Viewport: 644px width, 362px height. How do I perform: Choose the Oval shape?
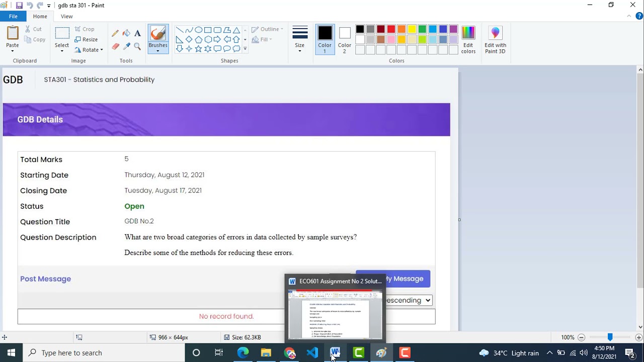tap(198, 30)
